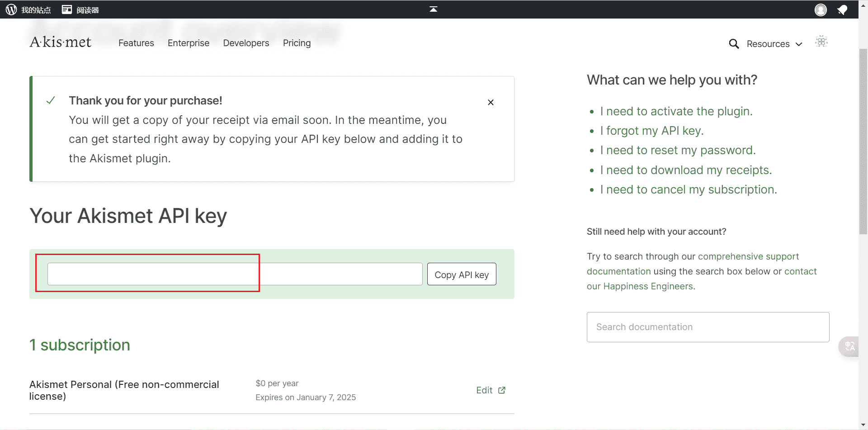
Task: Open My Site (我的站点)
Action: pos(36,9)
